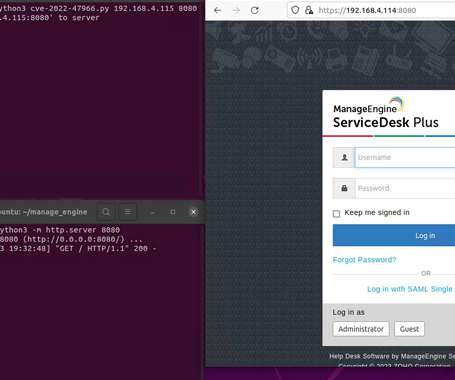
Task: Open the Forgot Password link
Action: tap(364, 260)
